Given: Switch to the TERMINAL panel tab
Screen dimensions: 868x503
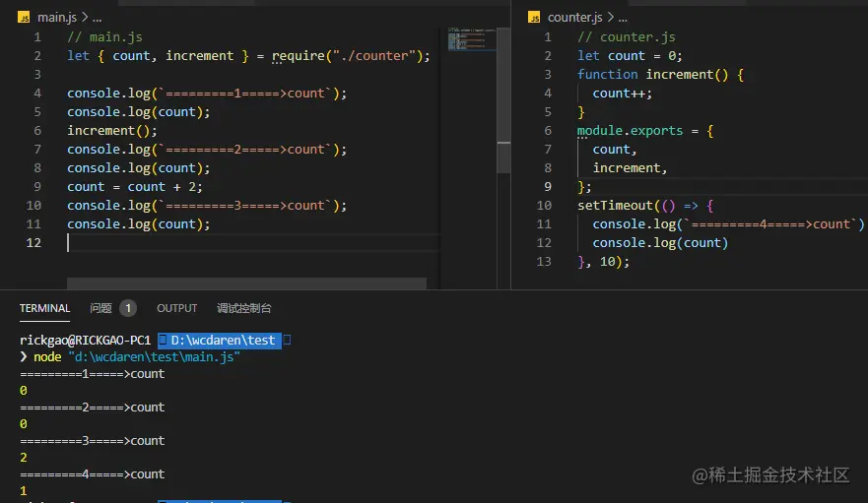Looking at the screenshot, I should 45,308.
